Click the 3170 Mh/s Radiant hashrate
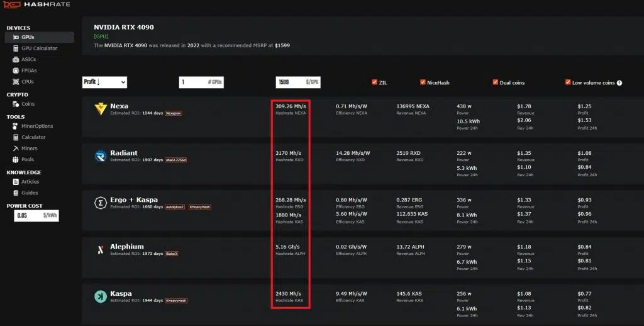The image size is (644, 326). point(288,154)
